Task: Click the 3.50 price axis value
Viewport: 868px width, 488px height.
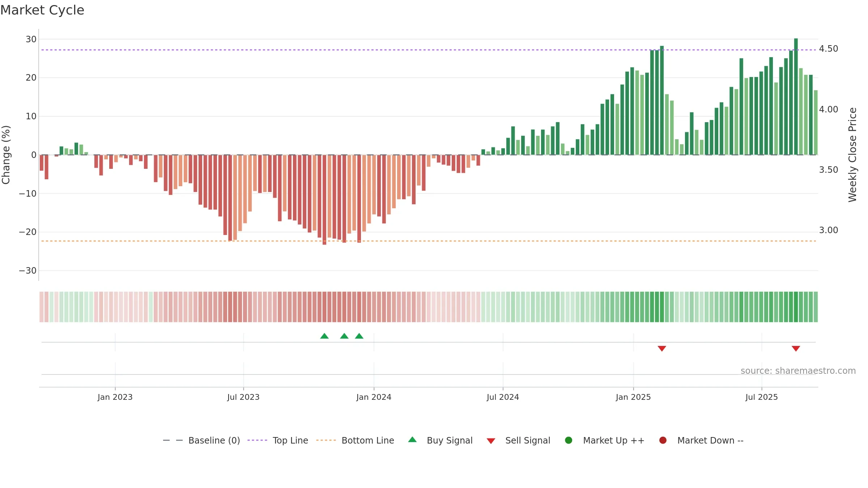Action: click(829, 170)
